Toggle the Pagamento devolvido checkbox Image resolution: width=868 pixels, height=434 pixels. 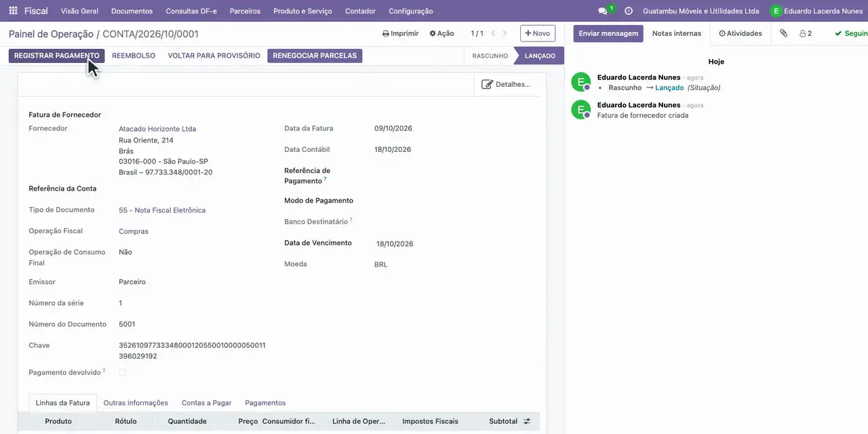pyautogui.click(x=123, y=372)
